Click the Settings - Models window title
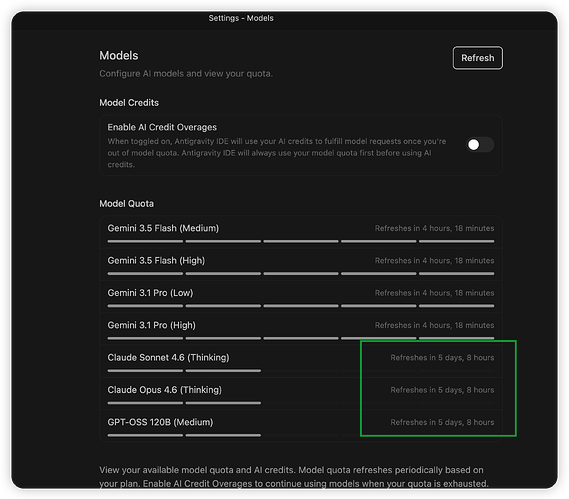Image resolution: width=569 pixels, height=499 pixels. coord(241,18)
